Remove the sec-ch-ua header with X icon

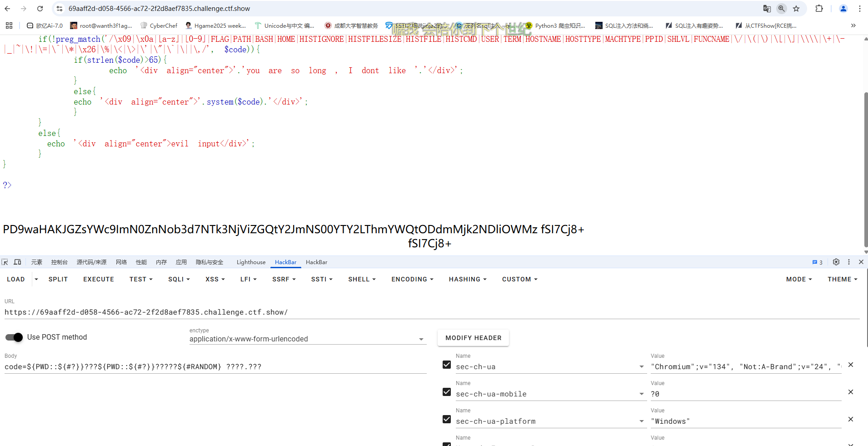pyautogui.click(x=851, y=365)
